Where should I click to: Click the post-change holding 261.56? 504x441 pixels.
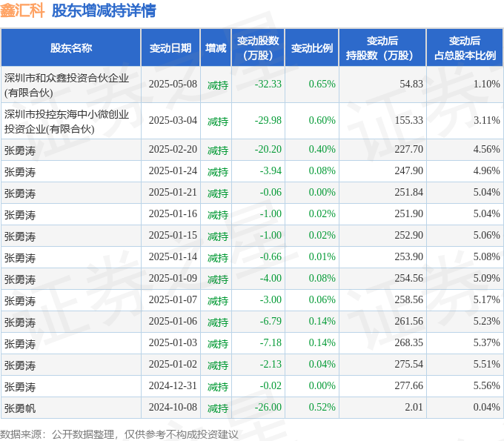point(409,321)
